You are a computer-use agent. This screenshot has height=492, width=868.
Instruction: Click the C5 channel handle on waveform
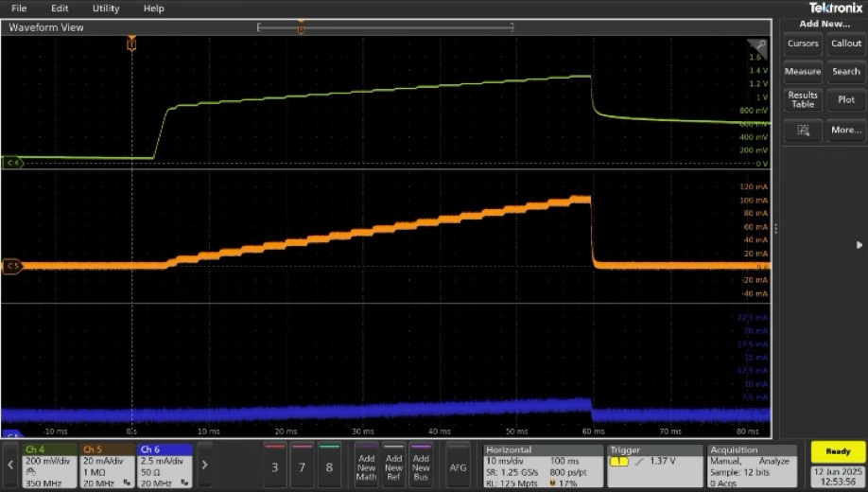coord(12,267)
